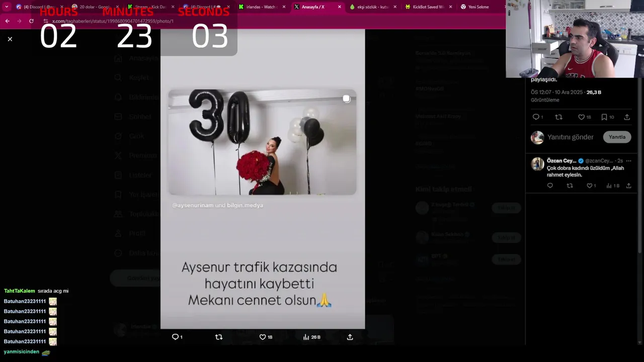The height and width of the screenshot is (362, 644).
Task: Open the 'ÖS 12:07 · 10 Ara 2025' timestamp
Action: pos(556,93)
